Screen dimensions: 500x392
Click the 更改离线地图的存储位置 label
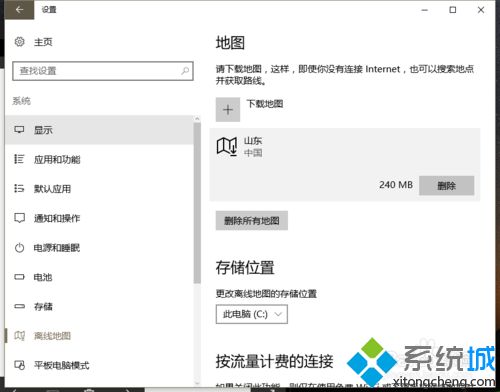(266, 294)
